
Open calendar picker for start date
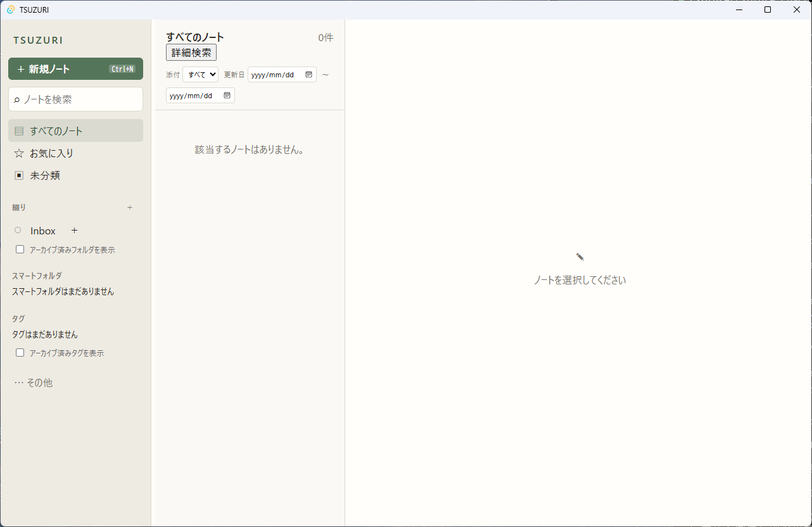click(x=308, y=75)
